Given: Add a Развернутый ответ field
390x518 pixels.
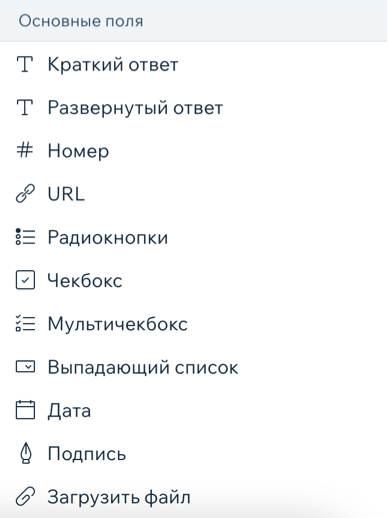Looking at the screenshot, I should tap(195, 108).
